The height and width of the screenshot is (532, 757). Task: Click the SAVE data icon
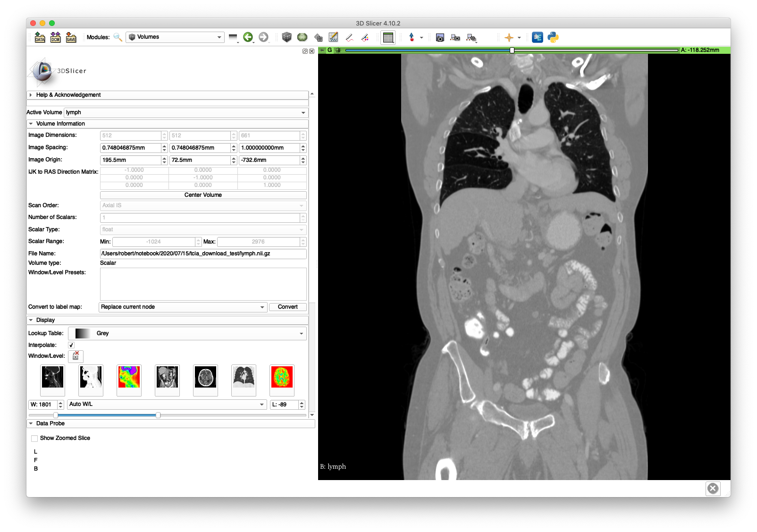70,37
